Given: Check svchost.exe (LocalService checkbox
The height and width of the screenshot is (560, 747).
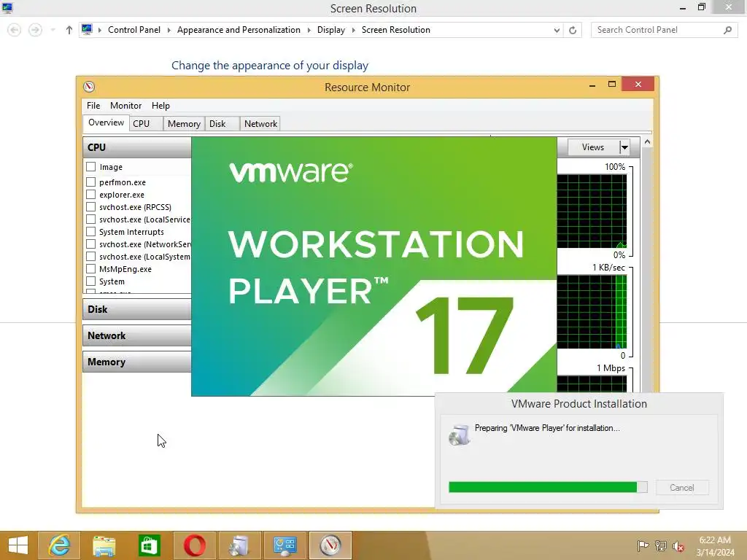Looking at the screenshot, I should [x=91, y=219].
